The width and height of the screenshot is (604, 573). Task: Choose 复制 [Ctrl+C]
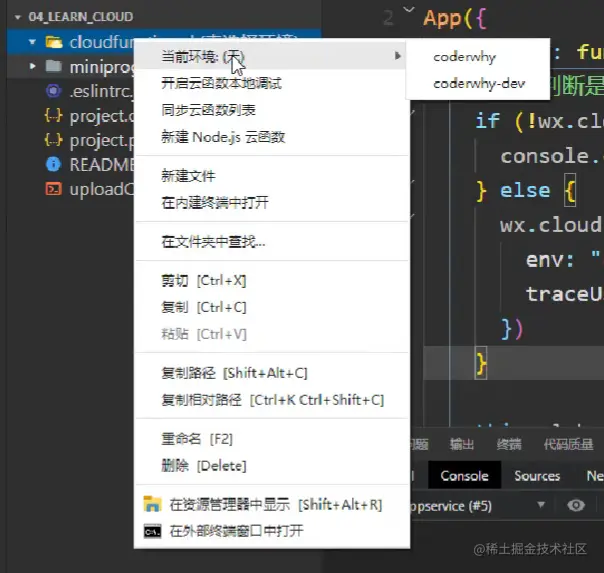tap(203, 307)
